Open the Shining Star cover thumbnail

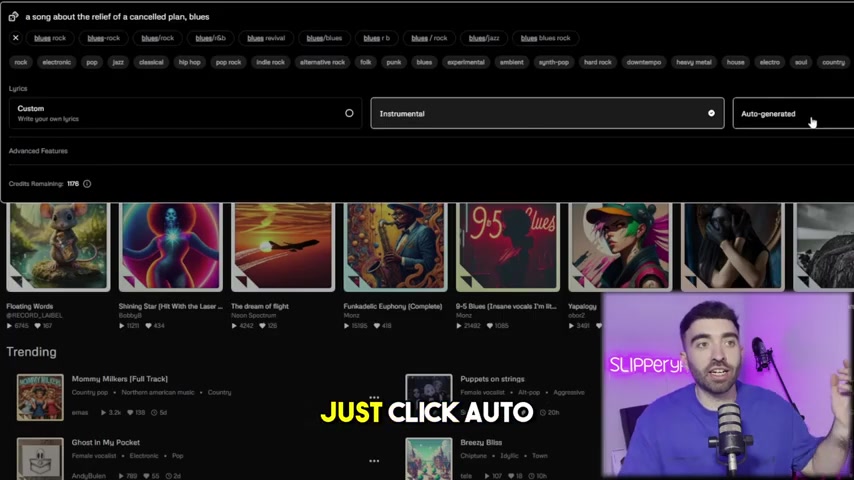170,247
